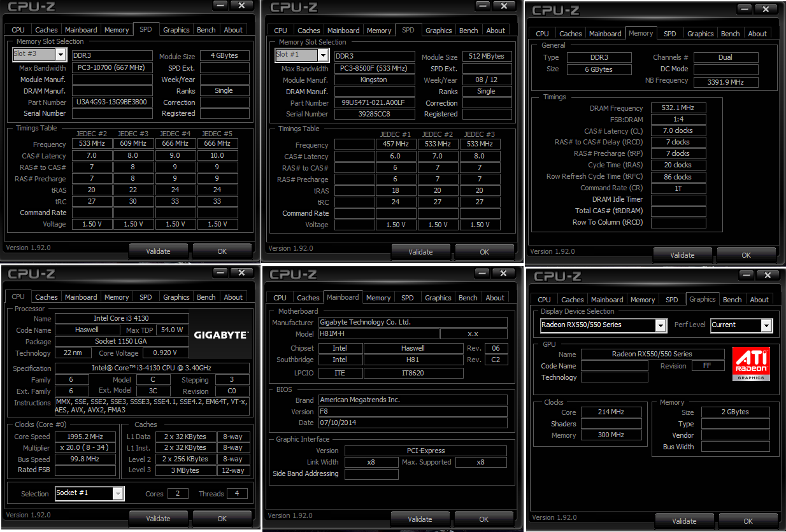Expand the Radeon RX550/550 Series device dropdown
This screenshot has height=532, width=786.
(x=661, y=325)
